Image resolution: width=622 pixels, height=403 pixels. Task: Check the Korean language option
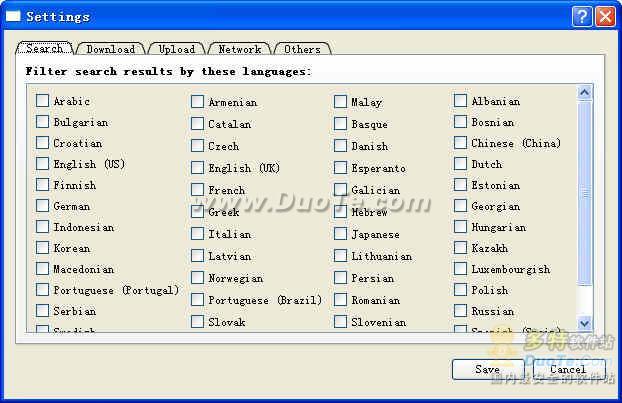click(x=42, y=248)
